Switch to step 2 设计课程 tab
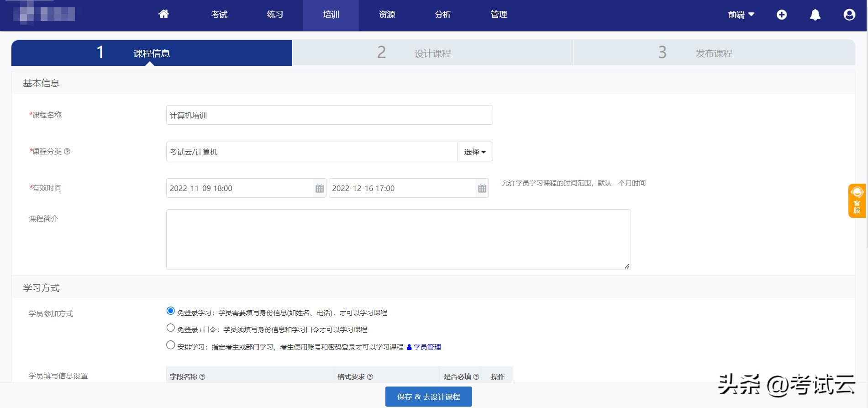This screenshot has width=868, height=408. click(432, 53)
